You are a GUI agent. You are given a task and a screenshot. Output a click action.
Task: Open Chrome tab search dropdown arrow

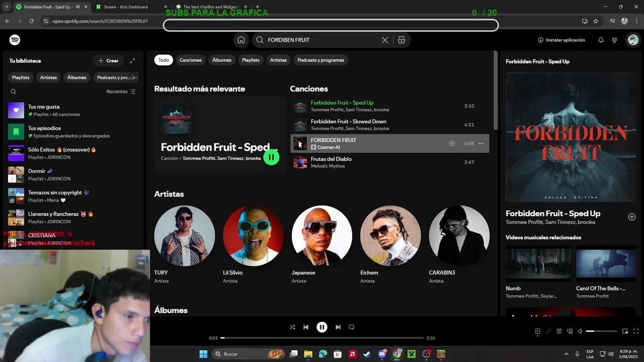pyautogui.click(x=7, y=7)
